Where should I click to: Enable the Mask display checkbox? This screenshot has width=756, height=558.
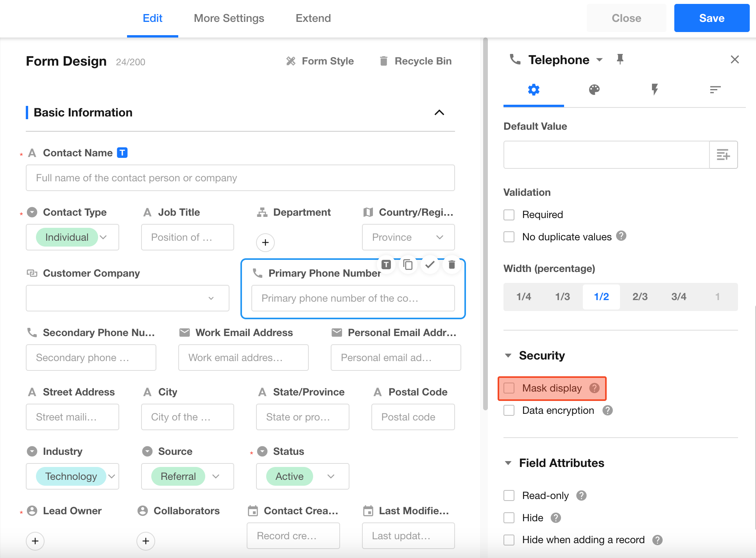point(509,388)
